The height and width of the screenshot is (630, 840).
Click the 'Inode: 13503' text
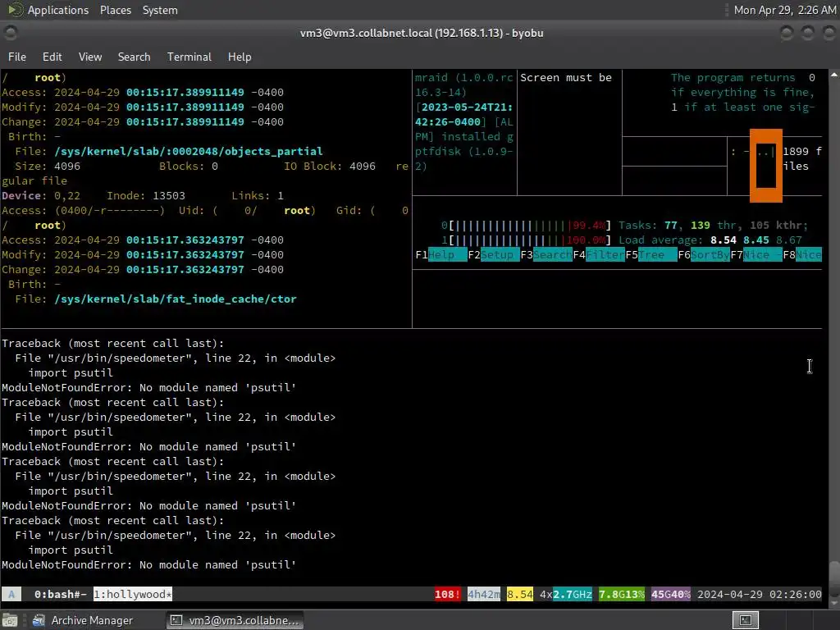[146, 196]
